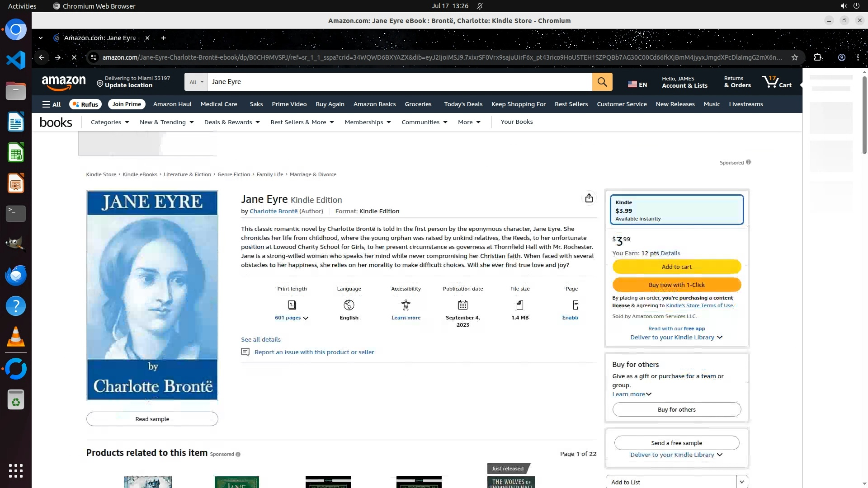
Task: Click the share icon beside book title
Action: coord(589,198)
